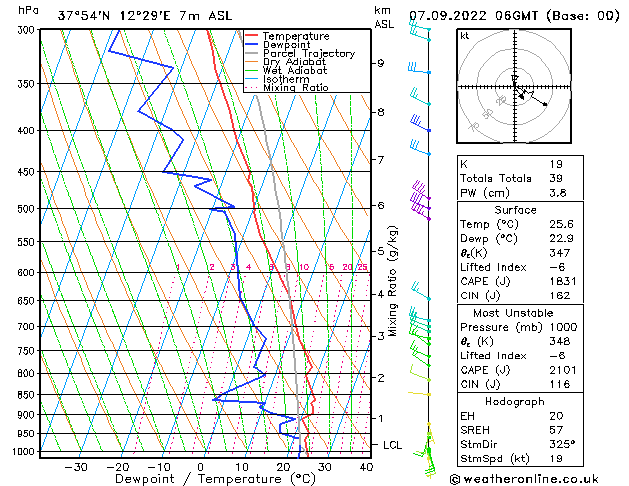The width and height of the screenshot is (629, 486).
Task: Click the -30 temperature axis label
Action: [76, 467]
